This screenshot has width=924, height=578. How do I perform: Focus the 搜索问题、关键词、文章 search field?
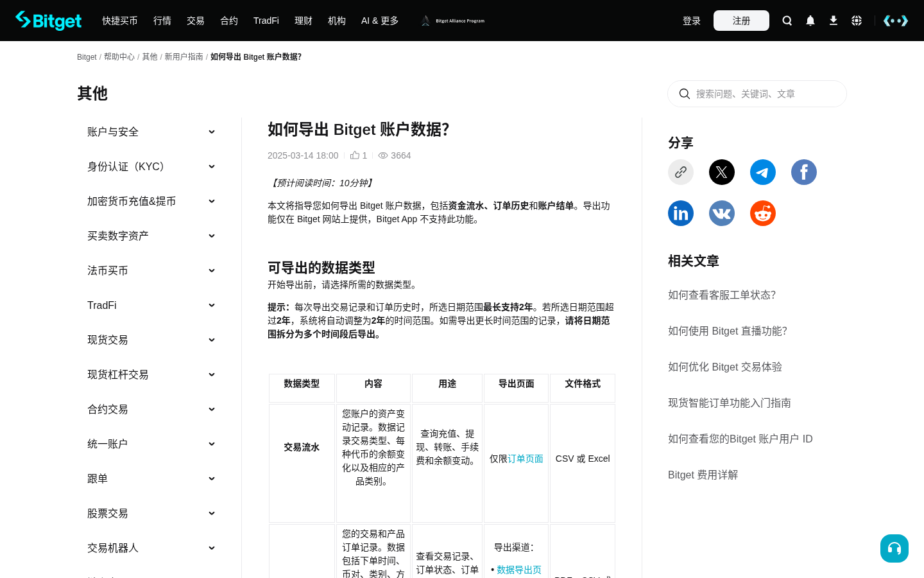click(757, 94)
